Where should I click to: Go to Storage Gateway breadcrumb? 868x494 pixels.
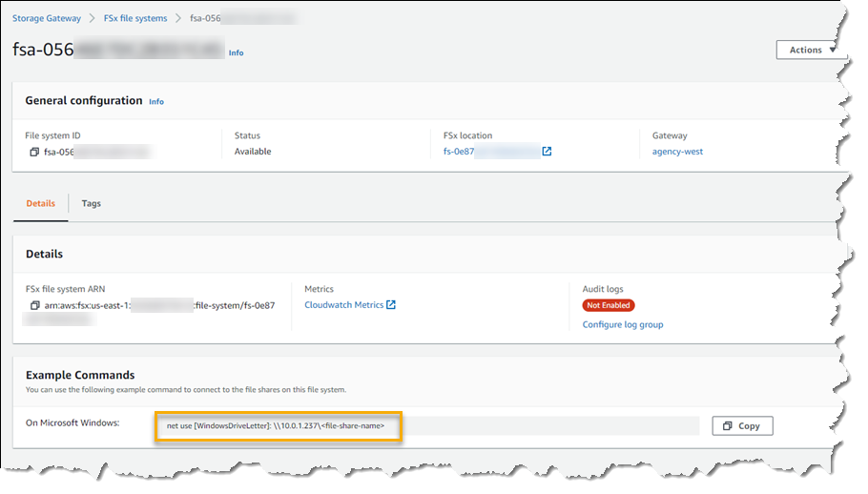pos(47,18)
